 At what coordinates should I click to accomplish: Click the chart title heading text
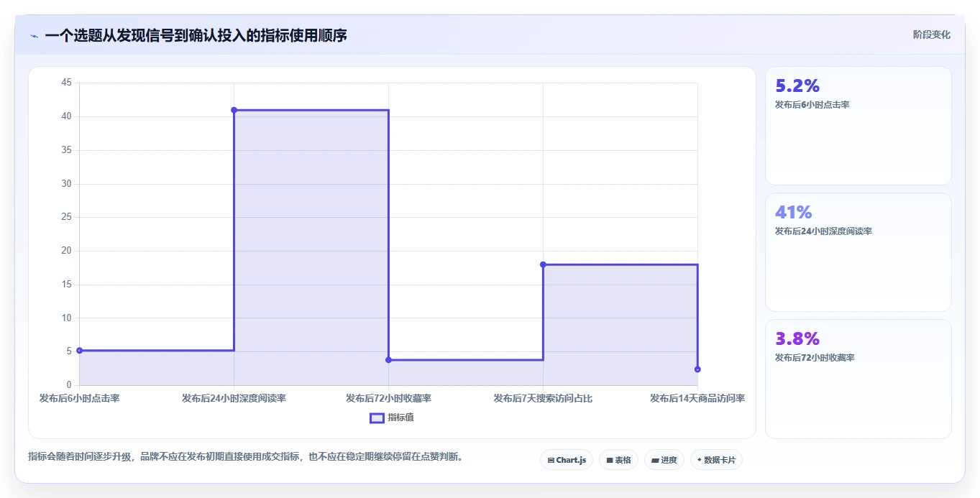pyautogui.click(x=196, y=35)
